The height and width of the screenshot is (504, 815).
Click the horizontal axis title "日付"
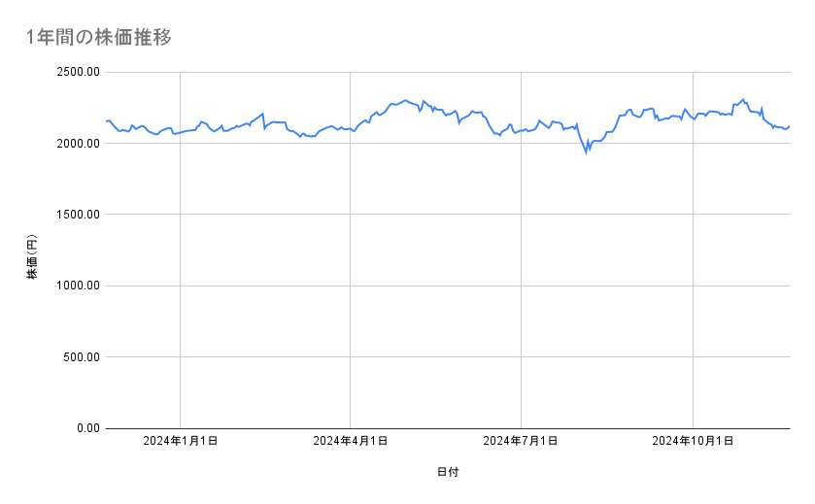448,473
